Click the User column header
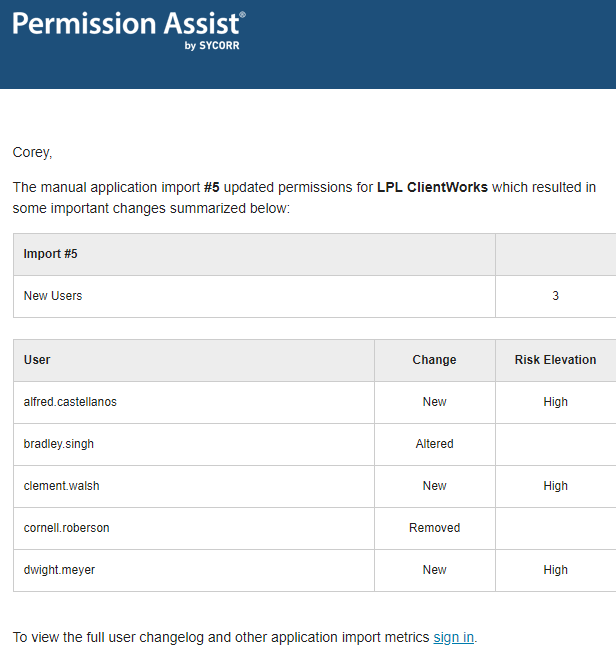The width and height of the screenshot is (616, 652). pyautogui.click(x=37, y=360)
